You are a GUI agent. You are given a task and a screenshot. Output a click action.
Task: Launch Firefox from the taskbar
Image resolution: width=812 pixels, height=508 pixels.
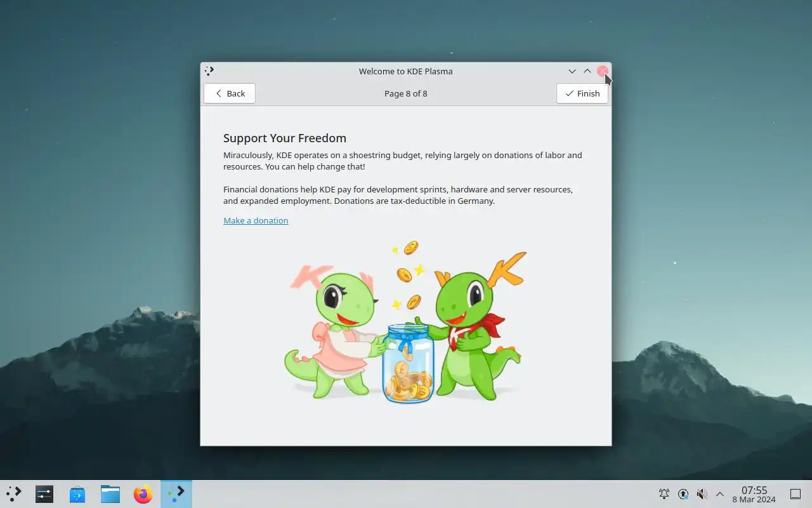click(143, 493)
